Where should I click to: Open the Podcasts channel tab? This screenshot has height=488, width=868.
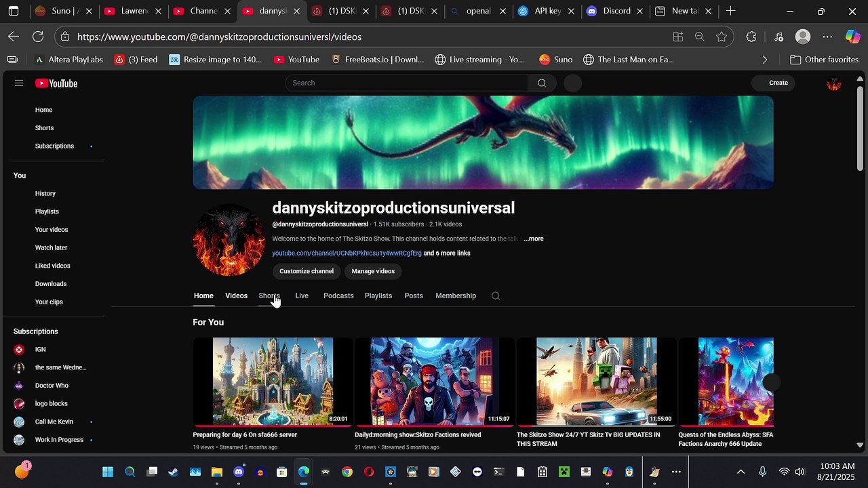point(338,296)
